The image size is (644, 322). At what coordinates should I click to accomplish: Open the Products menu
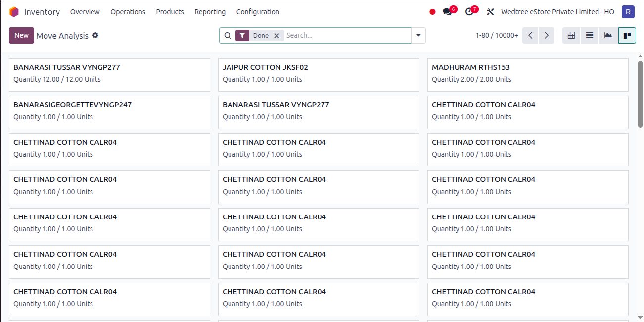170,12
